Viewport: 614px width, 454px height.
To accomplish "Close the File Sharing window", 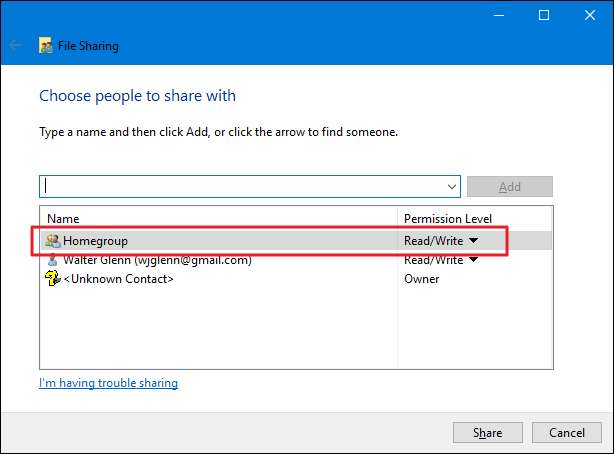I will 590,15.
